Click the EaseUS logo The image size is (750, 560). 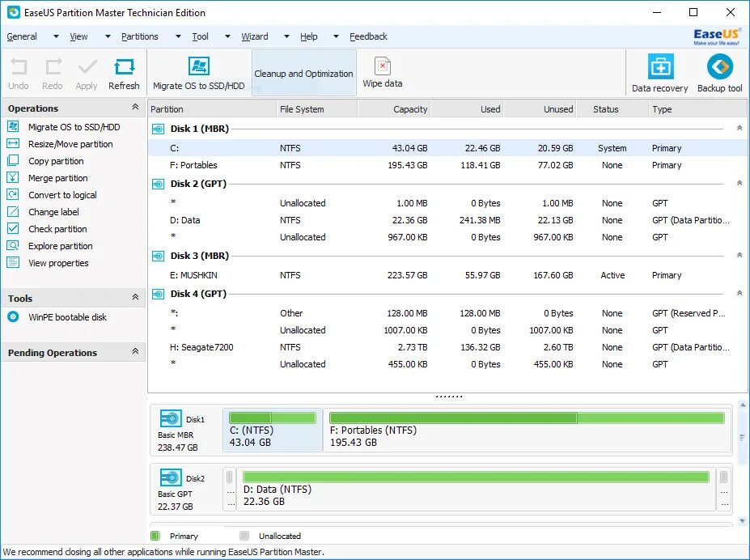pyautogui.click(x=717, y=36)
